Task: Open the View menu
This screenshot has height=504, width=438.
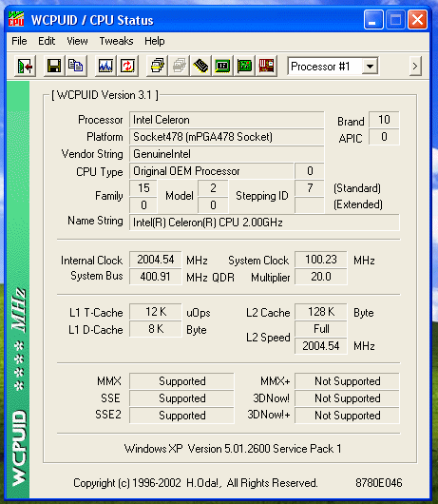Action: click(x=77, y=41)
